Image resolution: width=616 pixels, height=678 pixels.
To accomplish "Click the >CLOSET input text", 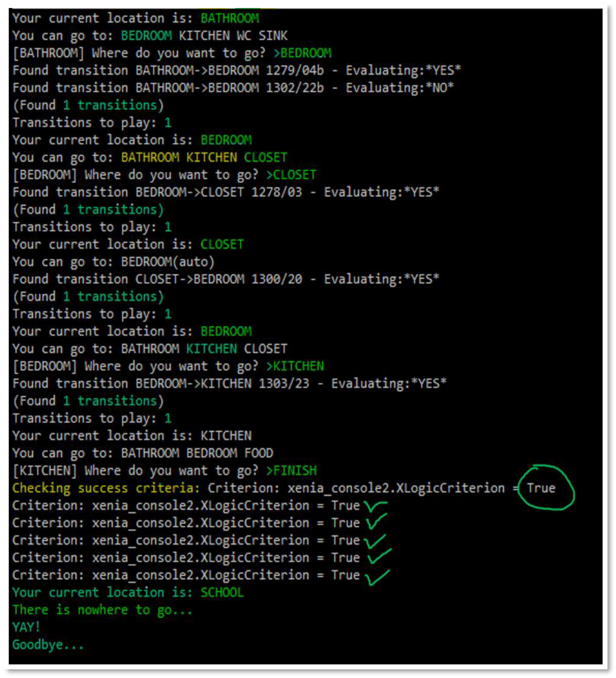I will coord(291,175).
